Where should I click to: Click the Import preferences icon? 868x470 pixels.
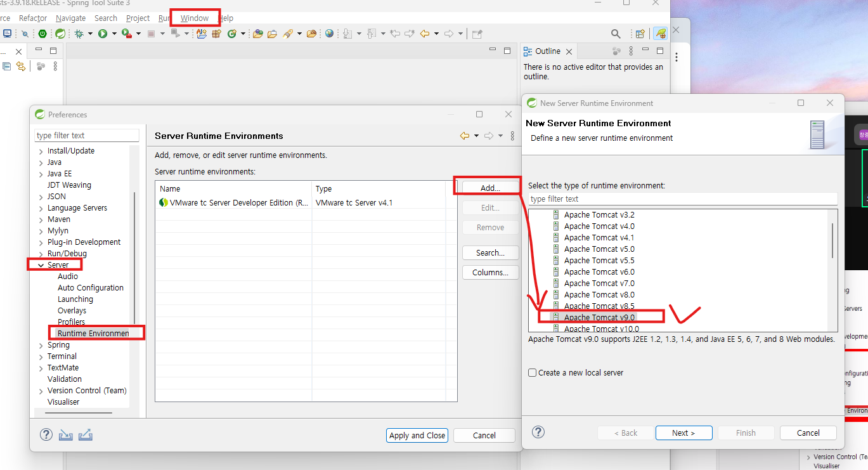(65, 434)
